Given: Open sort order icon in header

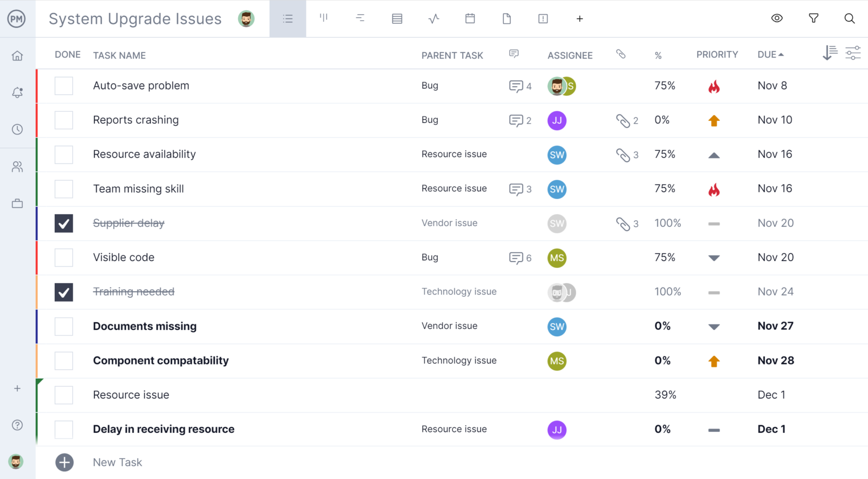Looking at the screenshot, I should point(829,53).
